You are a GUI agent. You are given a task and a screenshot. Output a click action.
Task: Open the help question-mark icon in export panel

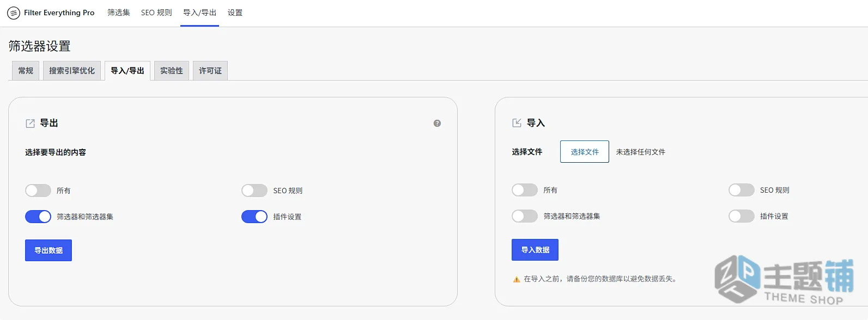(437, 124)
